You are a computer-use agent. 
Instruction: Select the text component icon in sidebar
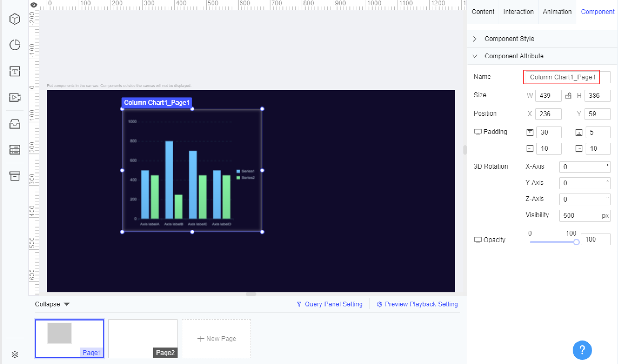(x=15, y=71)
